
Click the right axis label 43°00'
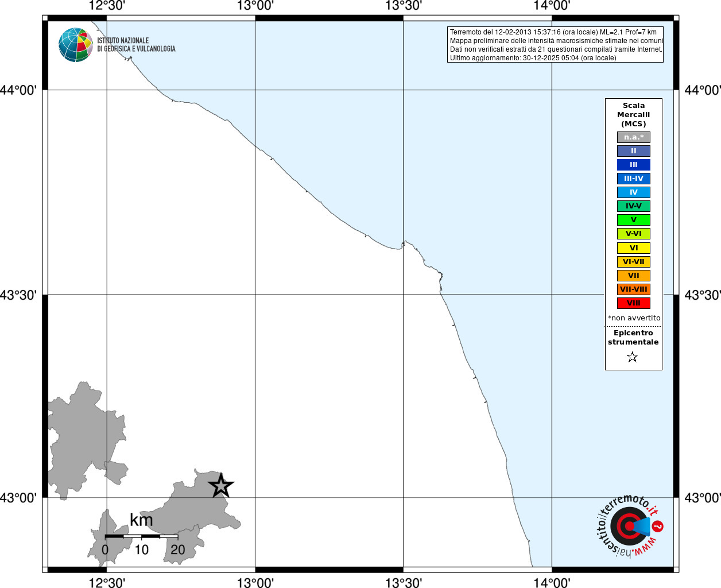(703, 498)
